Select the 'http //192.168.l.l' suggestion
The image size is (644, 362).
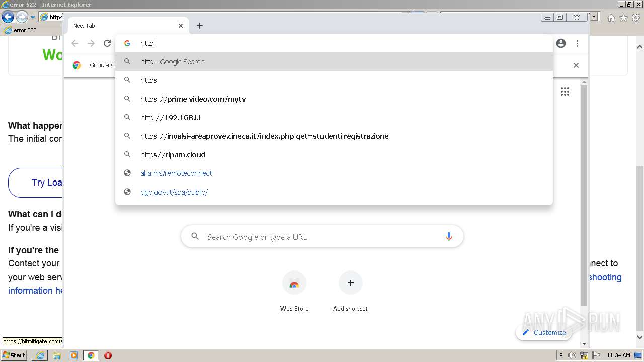pyautogui.click(x=334, y=118)
